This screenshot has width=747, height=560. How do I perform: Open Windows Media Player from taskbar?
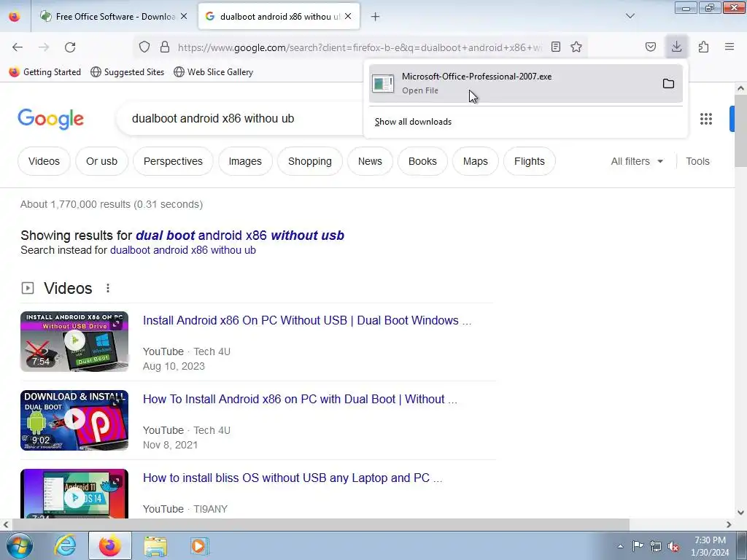tap(198, 546)
